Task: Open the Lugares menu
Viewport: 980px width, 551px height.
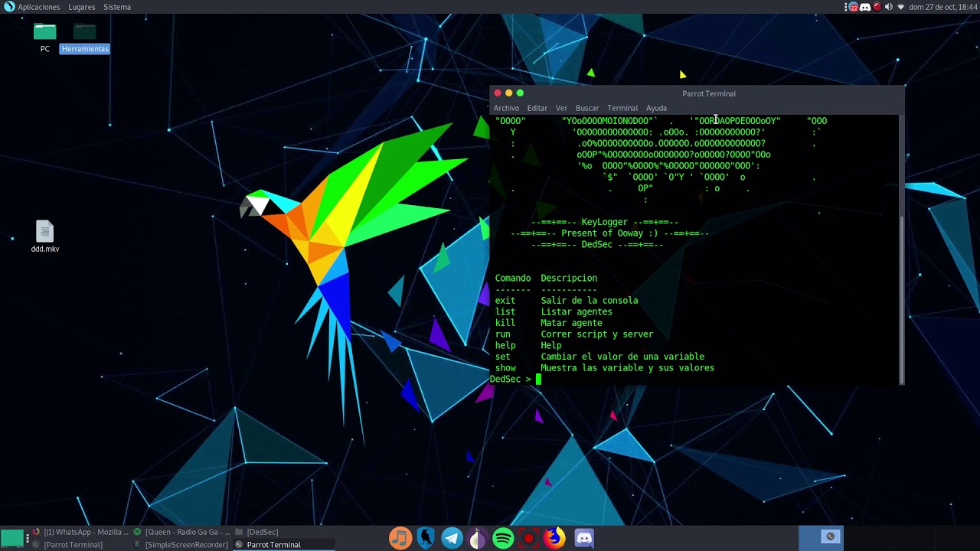Action: tap(81, 7)
